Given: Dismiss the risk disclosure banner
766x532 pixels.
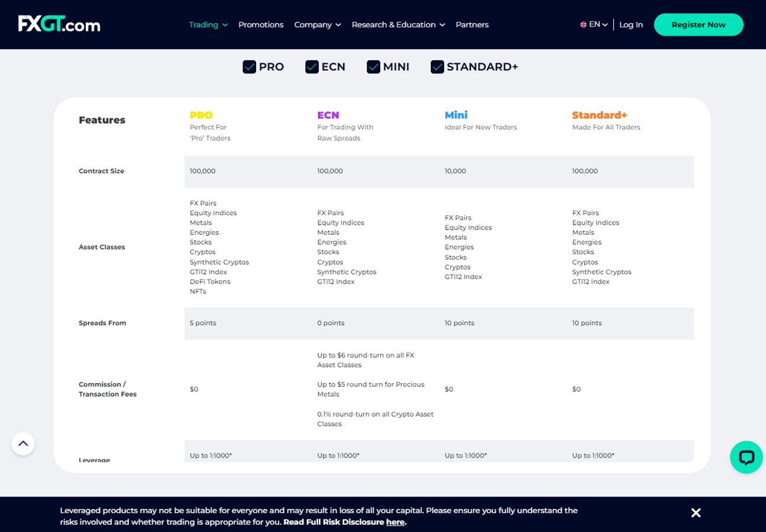Looking at the screenshot, I should (x=696, y=513).
